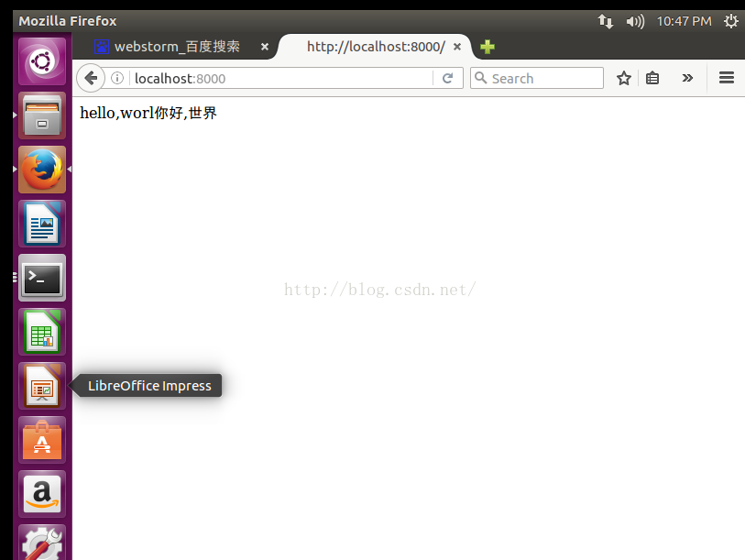Open the system power gear menu
Screen dimensions: 745x560
point(730,21)
